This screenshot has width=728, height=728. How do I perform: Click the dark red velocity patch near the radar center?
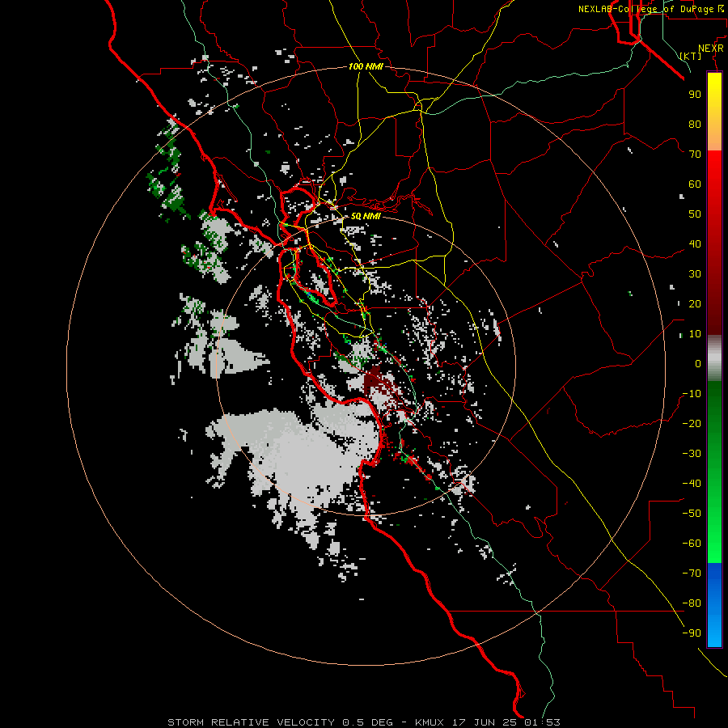[x=375, y=380]
